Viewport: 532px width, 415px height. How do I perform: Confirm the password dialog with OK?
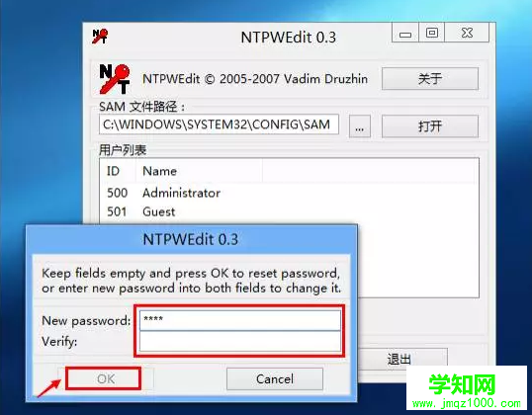click(105, 378)
